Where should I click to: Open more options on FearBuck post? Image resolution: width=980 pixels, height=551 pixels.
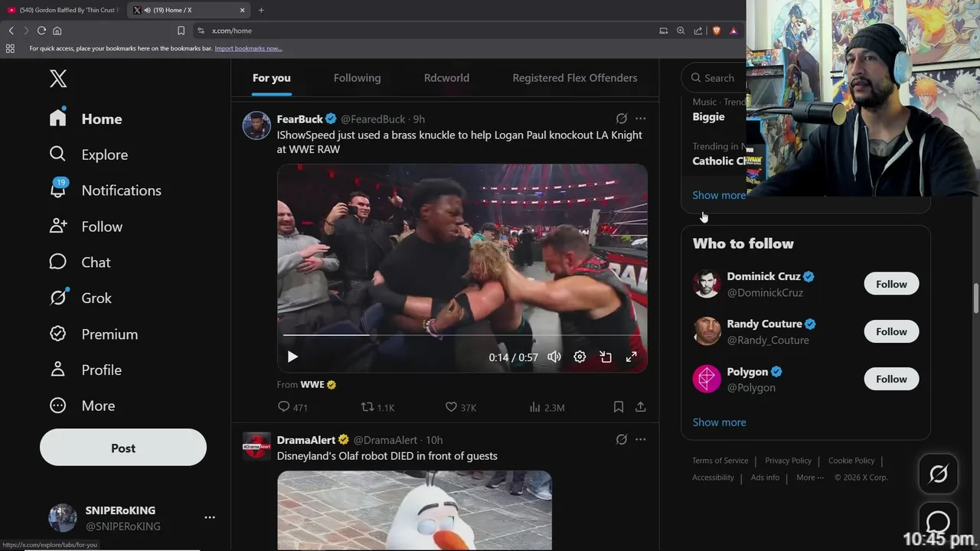[641, 119]
